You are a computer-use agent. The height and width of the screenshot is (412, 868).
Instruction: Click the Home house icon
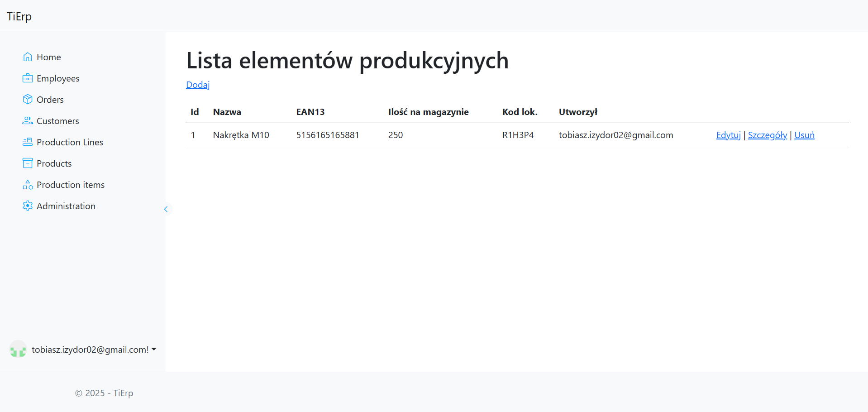coord(28,57)
